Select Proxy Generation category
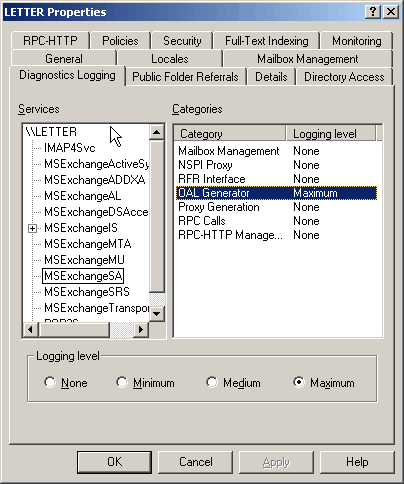The width and height of the screenshot is (404, 484). (x=276, y=207)
